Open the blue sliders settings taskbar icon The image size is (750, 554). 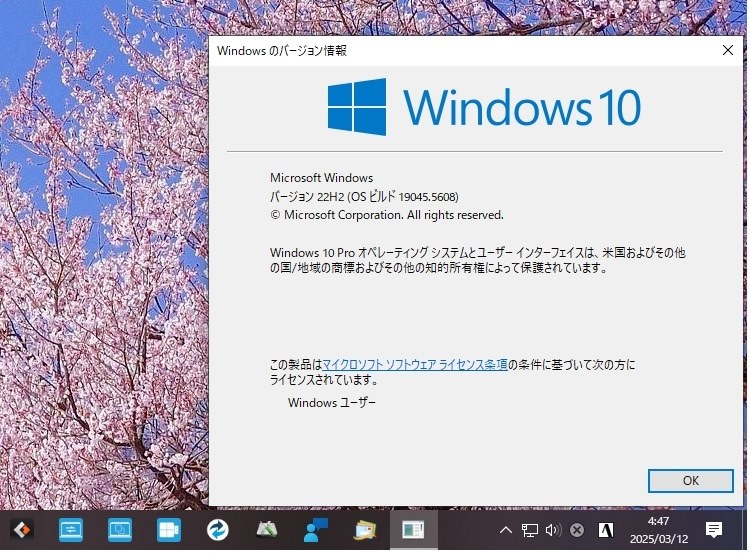point(71,532)
